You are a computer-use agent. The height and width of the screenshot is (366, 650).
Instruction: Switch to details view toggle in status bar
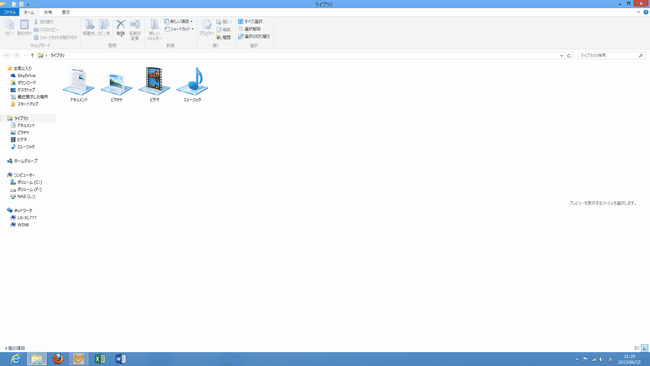637,348
